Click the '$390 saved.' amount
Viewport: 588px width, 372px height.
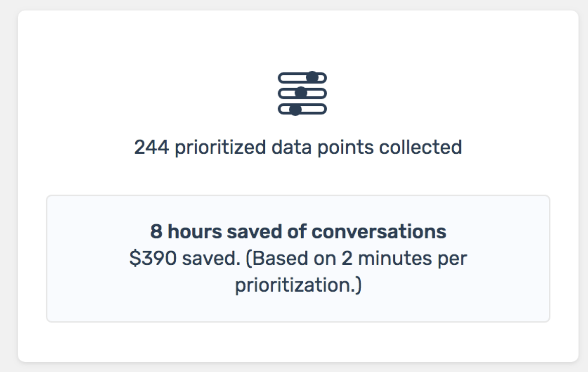tap(185, 258)
